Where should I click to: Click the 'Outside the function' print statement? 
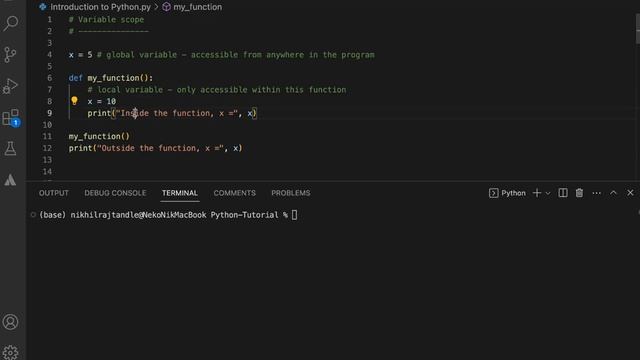tap(156, 148)
